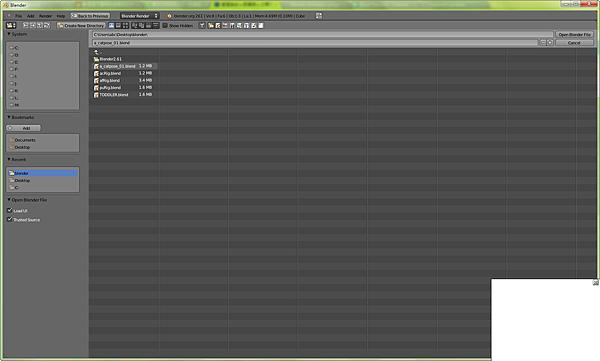
Task: Select drive C: in System list
Action: click(x=42, y=48)
